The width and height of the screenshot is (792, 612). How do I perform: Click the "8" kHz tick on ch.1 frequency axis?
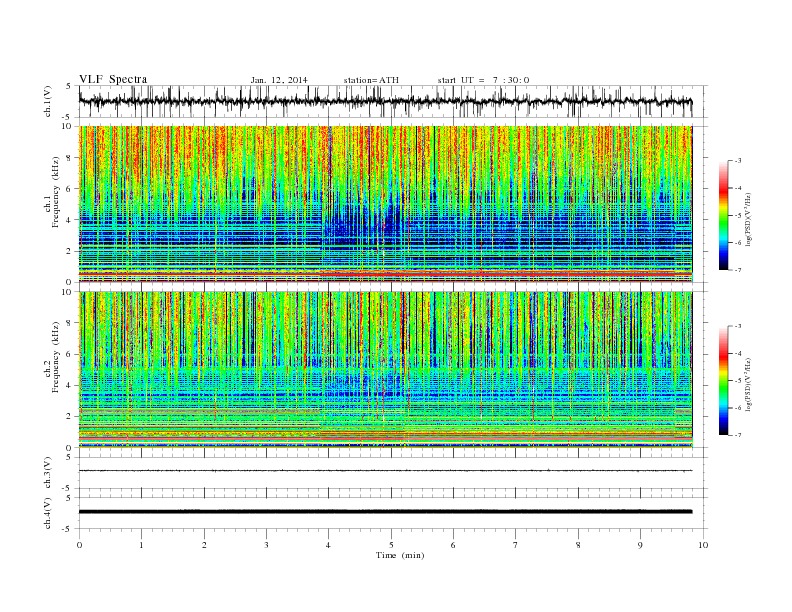(69, 158)
